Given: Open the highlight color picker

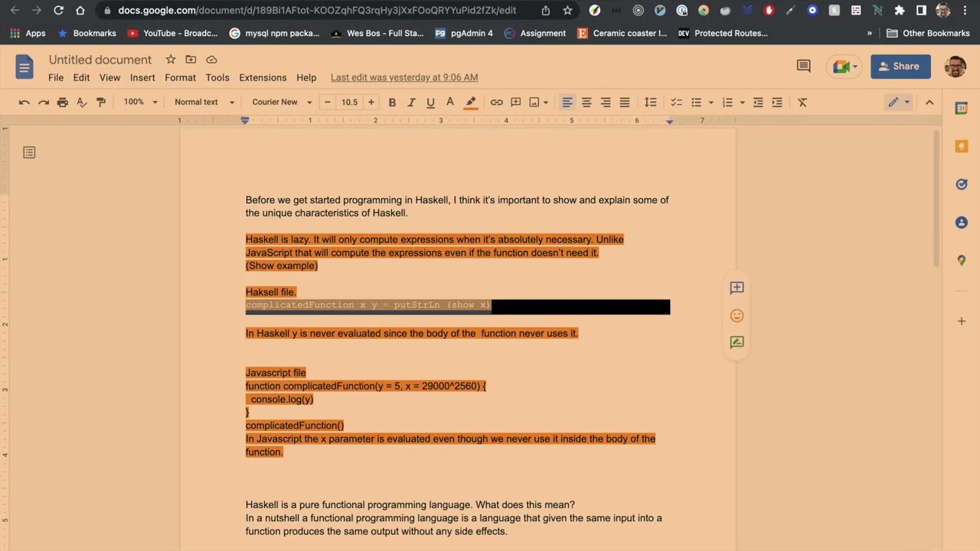Looking at the screenshot, I should tap(471, 102).
